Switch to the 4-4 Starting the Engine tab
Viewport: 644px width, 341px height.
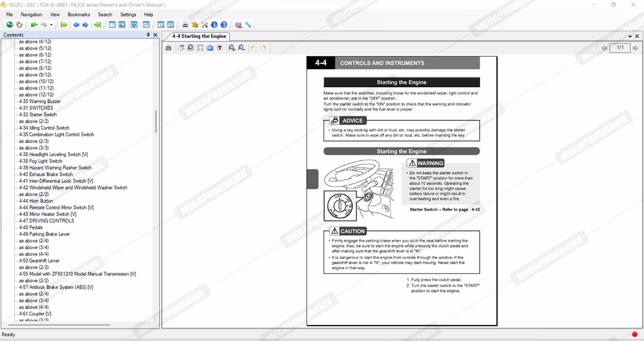pyautogui.click(x=199, y=36)
